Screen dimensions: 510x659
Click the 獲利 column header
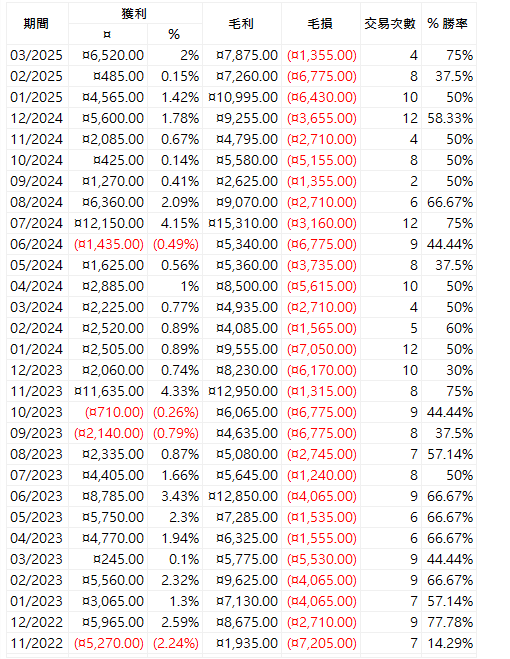point(135,13)
